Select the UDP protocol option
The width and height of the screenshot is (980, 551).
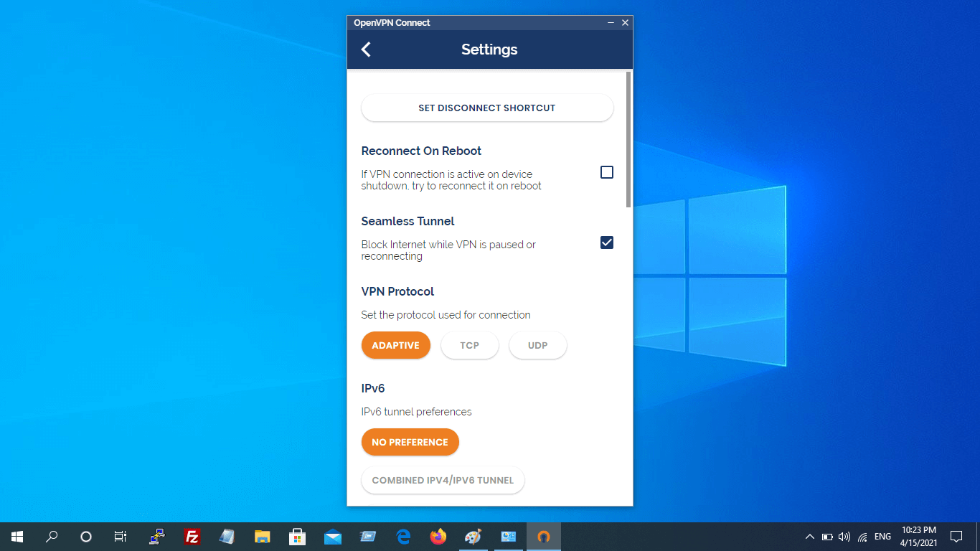tap(537, 345)
